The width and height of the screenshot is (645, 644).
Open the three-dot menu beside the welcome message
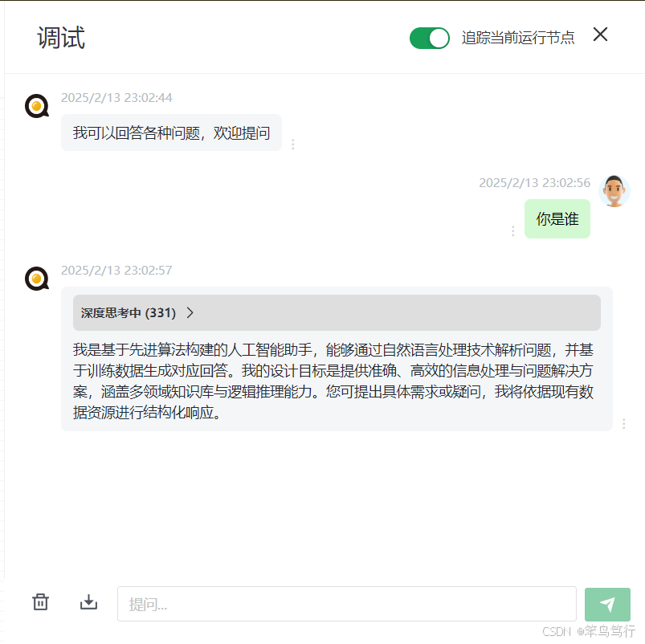[x=293, y=145]
